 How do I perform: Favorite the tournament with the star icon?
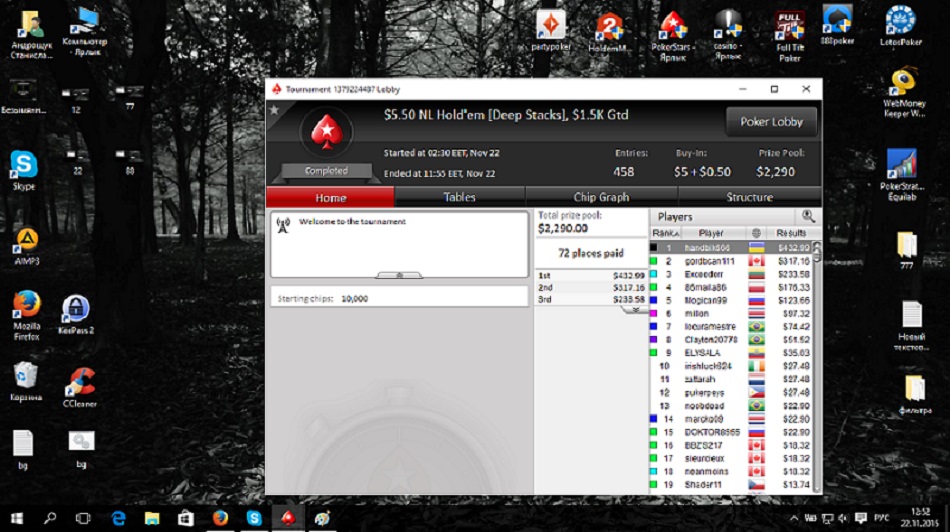pyautogui.click(x=274, y=110)
